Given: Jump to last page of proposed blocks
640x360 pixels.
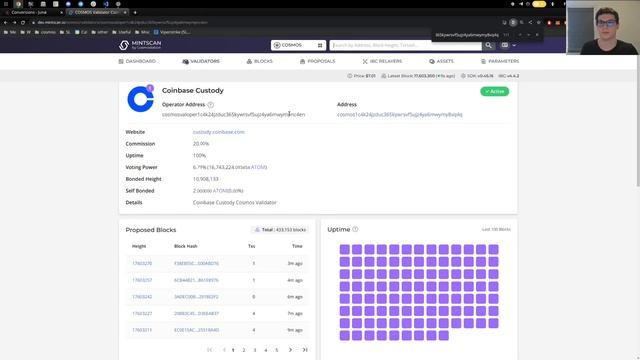Looking at the screenshot, I should coord(305,350).
